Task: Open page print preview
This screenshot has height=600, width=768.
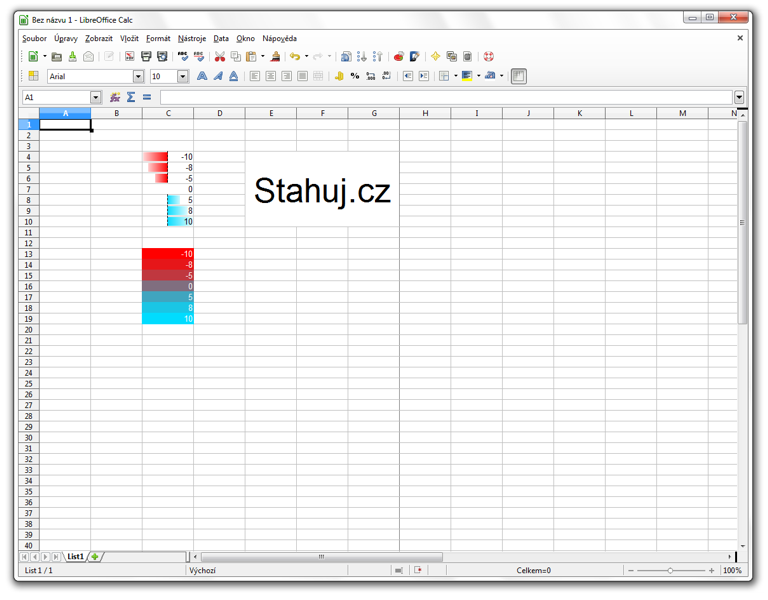Action: click(162, 56)
